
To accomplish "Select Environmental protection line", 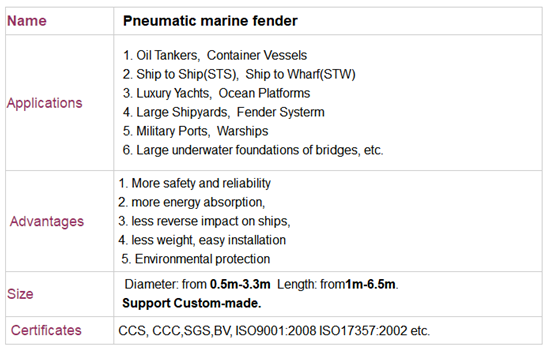I will pyautogui.click(x=195, y=259).
